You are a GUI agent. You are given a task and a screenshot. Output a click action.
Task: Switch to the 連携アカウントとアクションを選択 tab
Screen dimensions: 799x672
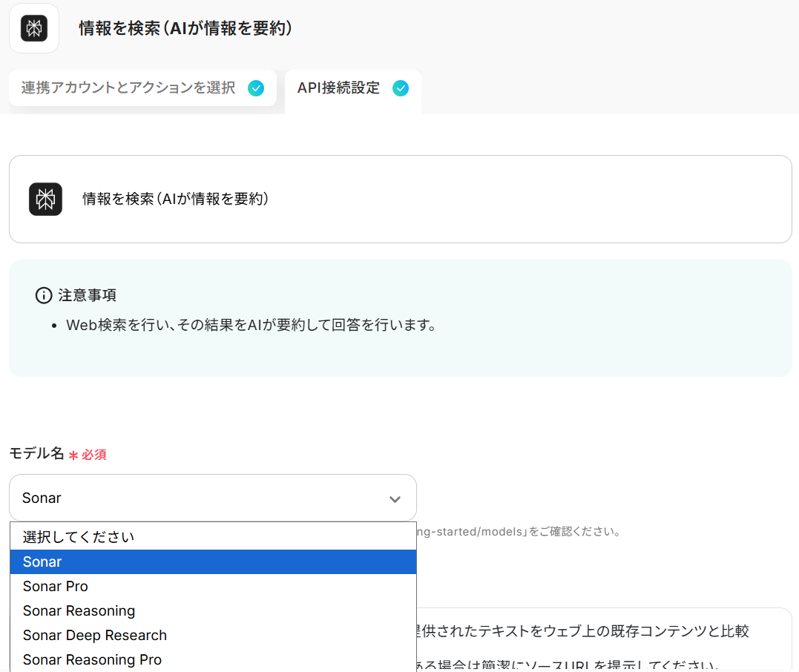pos(128,88)
